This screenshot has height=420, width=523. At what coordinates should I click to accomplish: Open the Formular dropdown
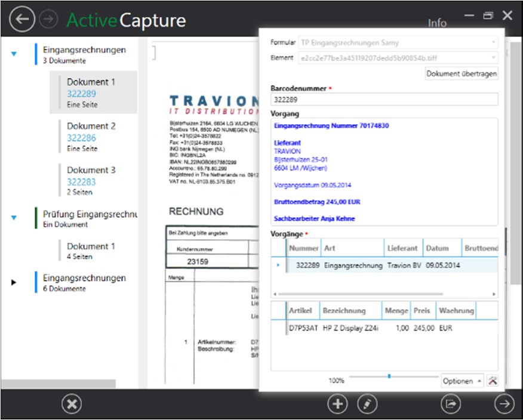click(x=494, y=42)
